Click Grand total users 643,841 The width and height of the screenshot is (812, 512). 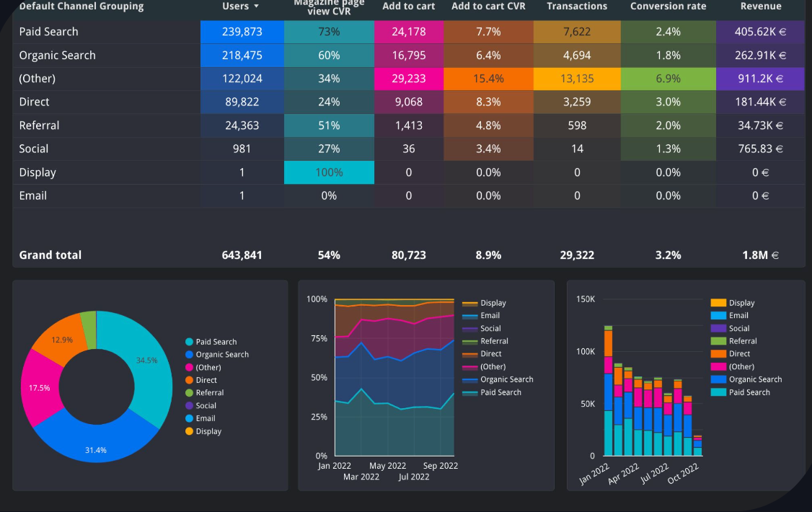242,255
